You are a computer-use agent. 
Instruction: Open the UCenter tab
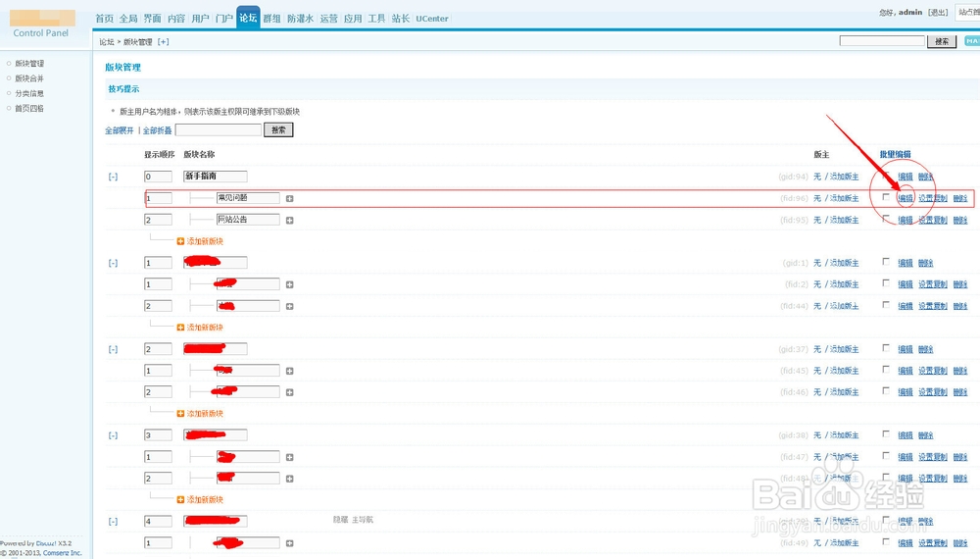coord(432,19)
